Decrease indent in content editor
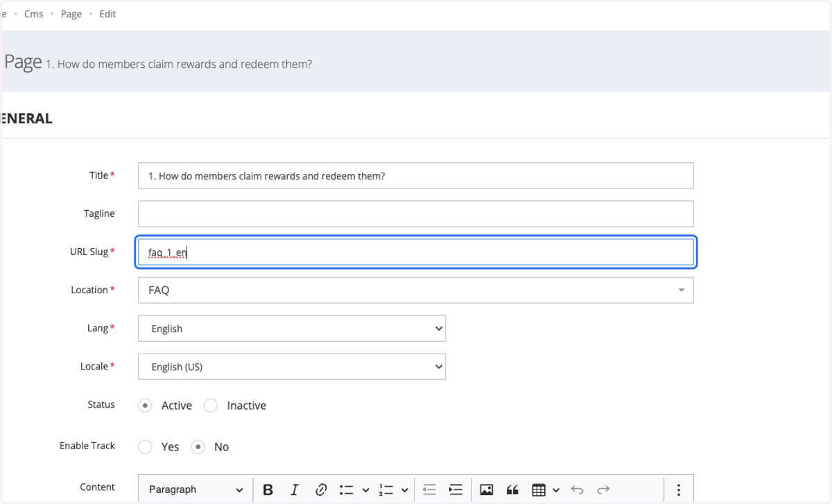Image resolution: width=832 pixels, height=504 pixels. (x=429, y=490)
